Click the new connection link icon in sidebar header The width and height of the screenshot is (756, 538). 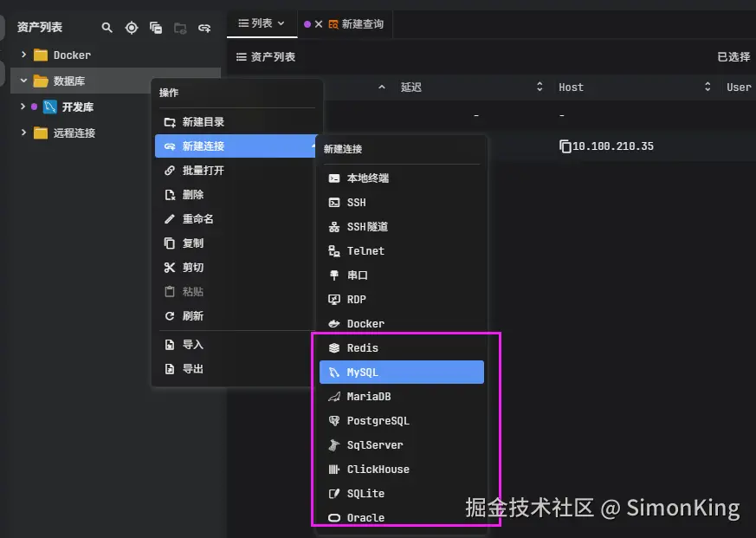pos(204,28)
